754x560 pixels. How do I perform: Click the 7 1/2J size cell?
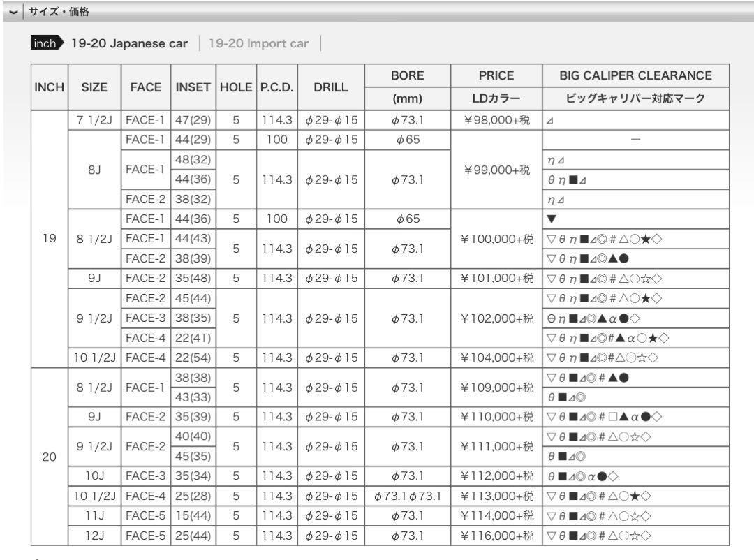pyautogui.click(x=94, y=120)
